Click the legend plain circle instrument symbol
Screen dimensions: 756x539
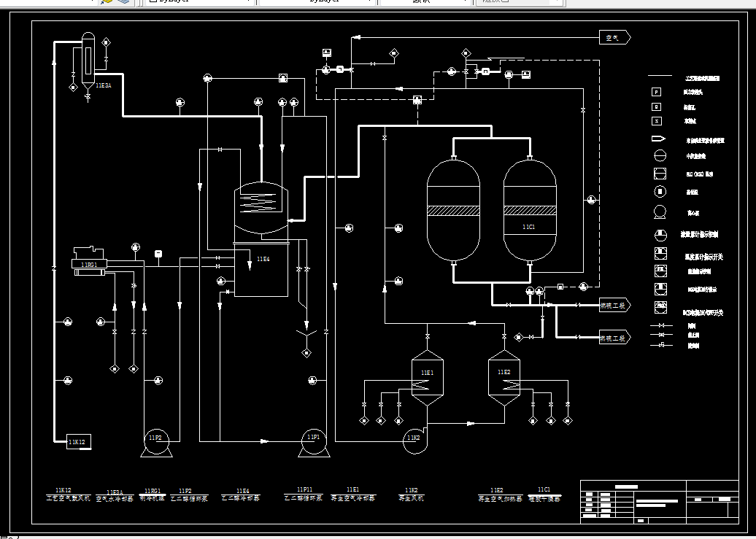tap(660, 156)
